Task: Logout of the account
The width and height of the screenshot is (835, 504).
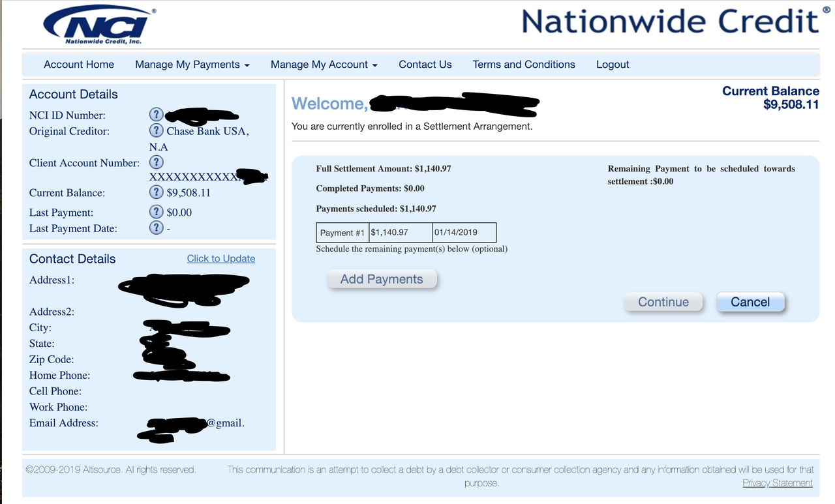Action: (x=612, y=65)
